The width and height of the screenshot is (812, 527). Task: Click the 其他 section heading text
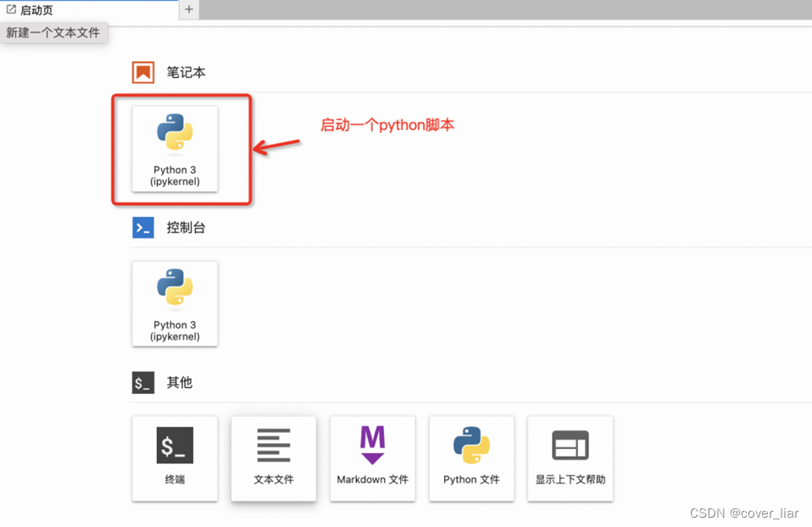(180, 383)
